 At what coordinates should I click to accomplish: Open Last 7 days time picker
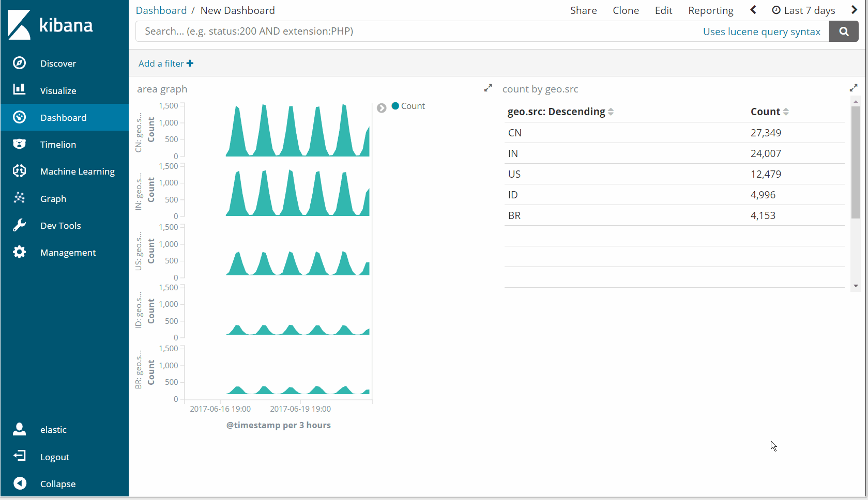coord(803,10)
